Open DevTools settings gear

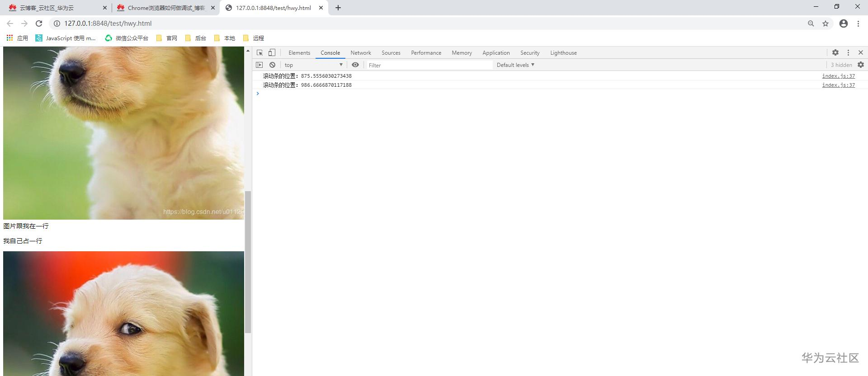coord(835,52)
